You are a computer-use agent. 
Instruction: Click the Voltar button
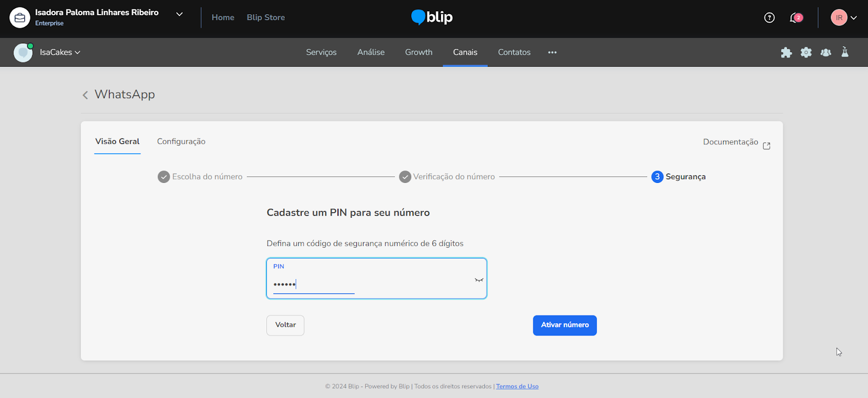click(x=285, y=325)
